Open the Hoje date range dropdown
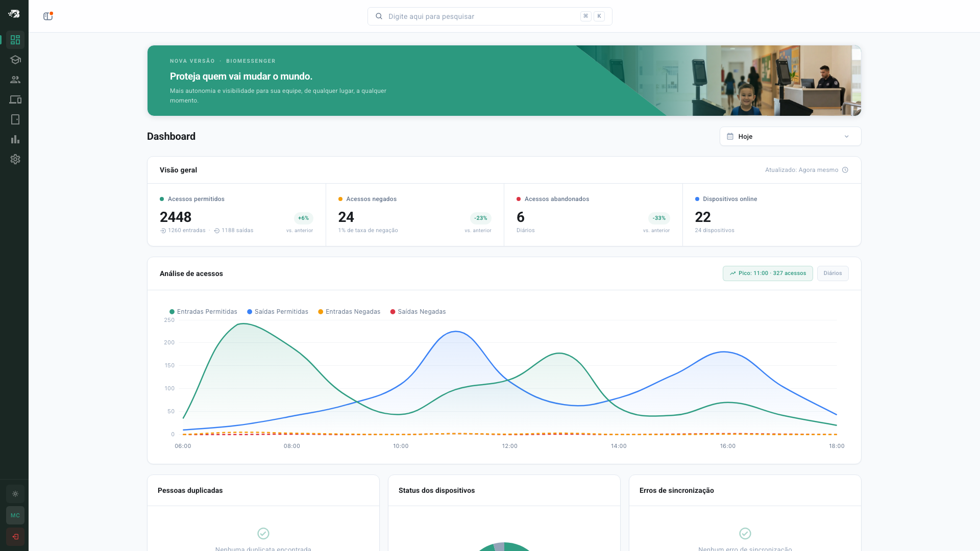This screenshot has width=980, height=551. [790, 136]
